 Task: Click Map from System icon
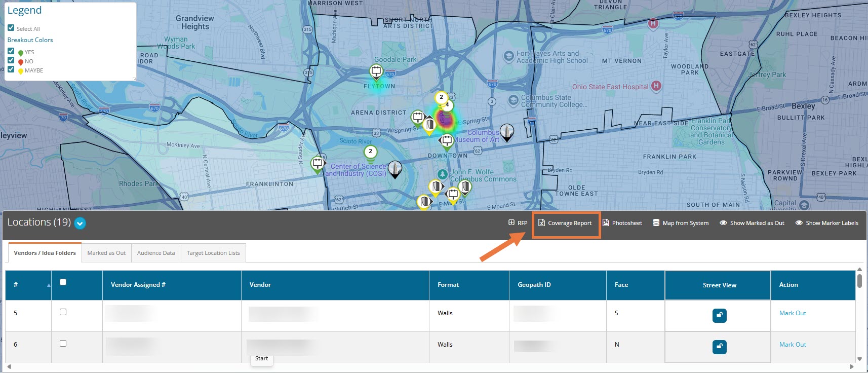point(656,223)
